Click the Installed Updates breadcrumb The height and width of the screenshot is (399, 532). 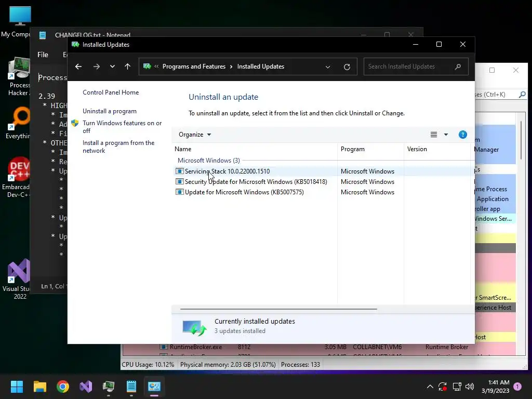tap(261, 66)
